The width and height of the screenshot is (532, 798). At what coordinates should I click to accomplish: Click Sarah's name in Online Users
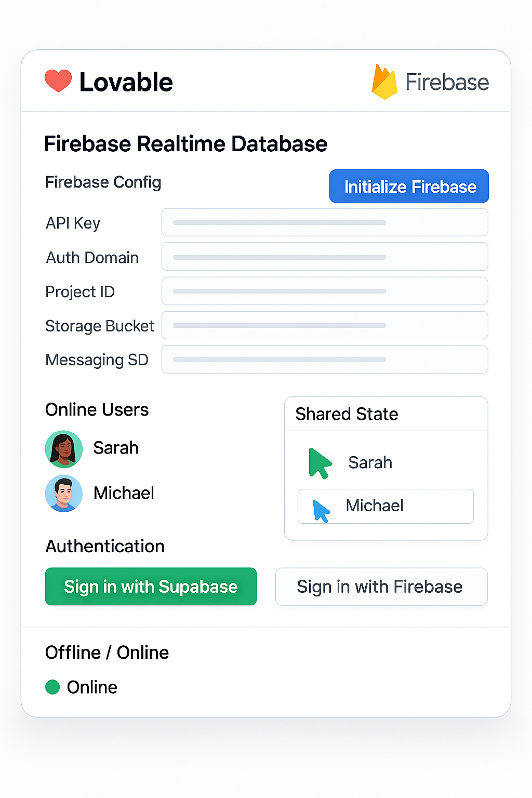coord(116,448)
